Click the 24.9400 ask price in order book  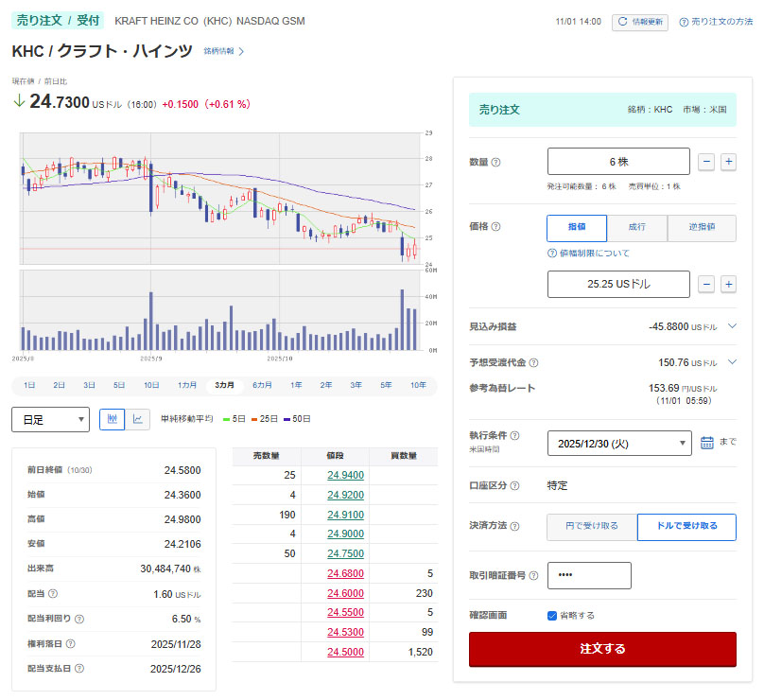[x=343, y=474]
